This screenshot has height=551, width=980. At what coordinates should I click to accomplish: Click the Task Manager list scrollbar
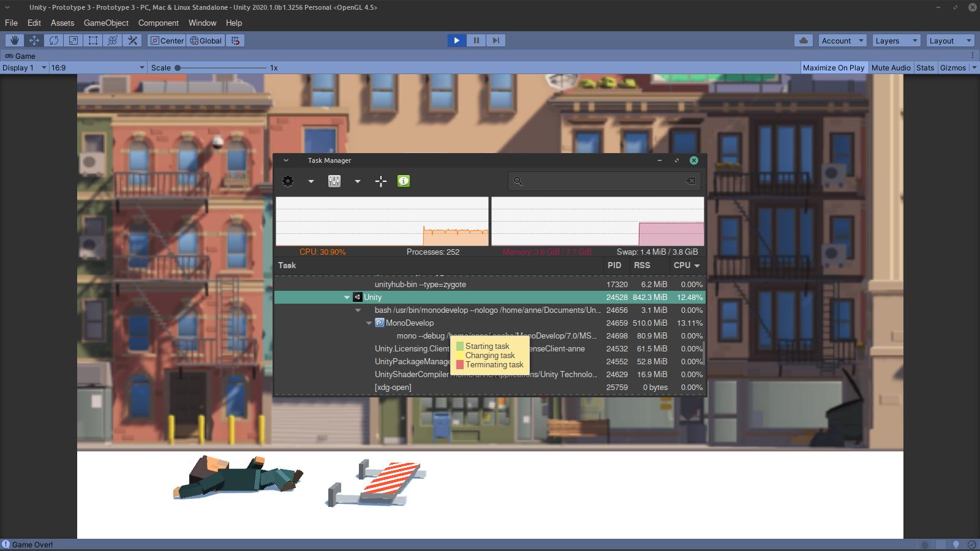pyautogui.click(x=704, y=353)
